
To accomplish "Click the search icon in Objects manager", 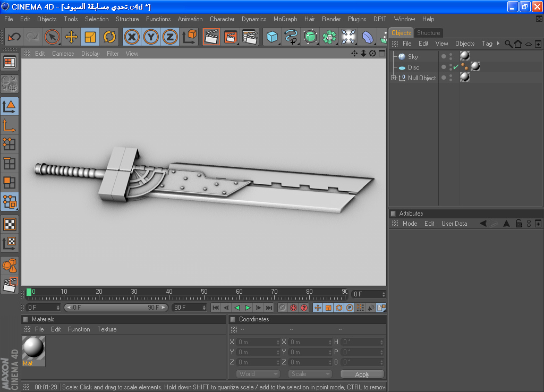I will [508, 44].
